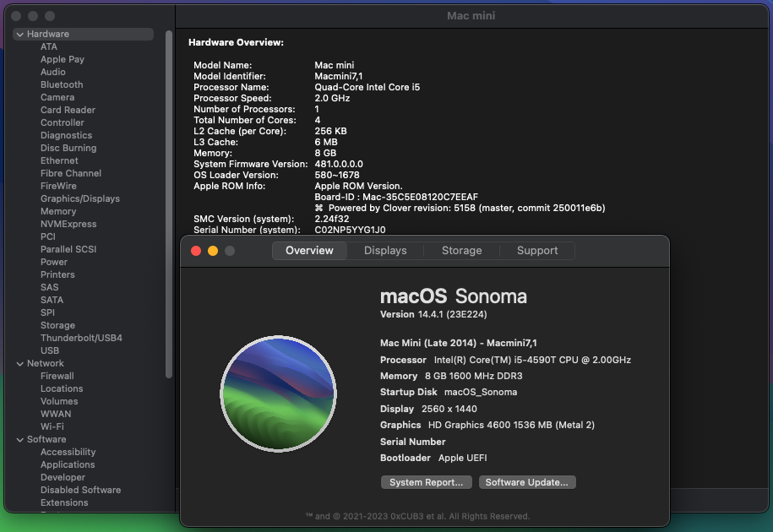Select NVMExpress in the sidebar

coord(68,224)
